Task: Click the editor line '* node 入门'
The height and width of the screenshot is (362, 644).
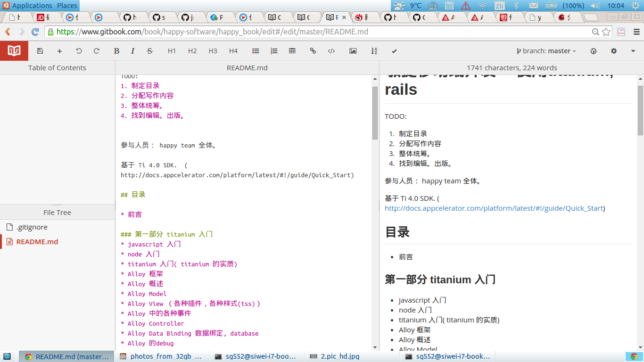Action: (x=140, y=254)
